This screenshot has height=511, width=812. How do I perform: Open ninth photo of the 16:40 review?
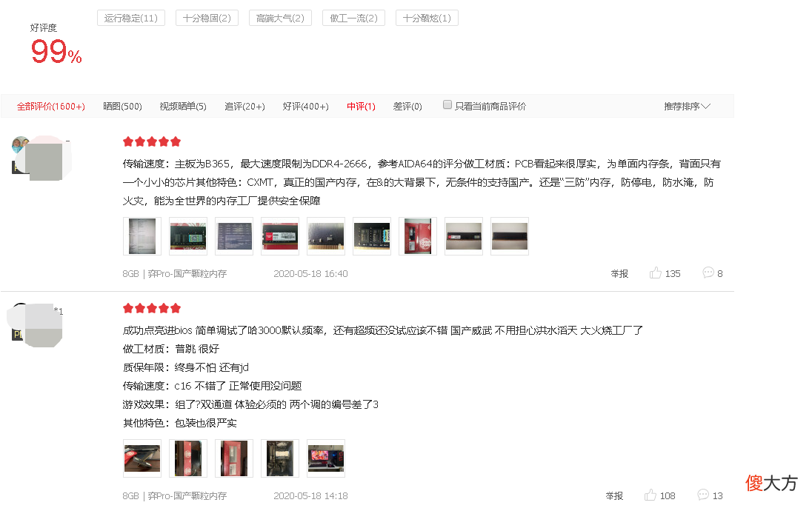click(510, 236)
